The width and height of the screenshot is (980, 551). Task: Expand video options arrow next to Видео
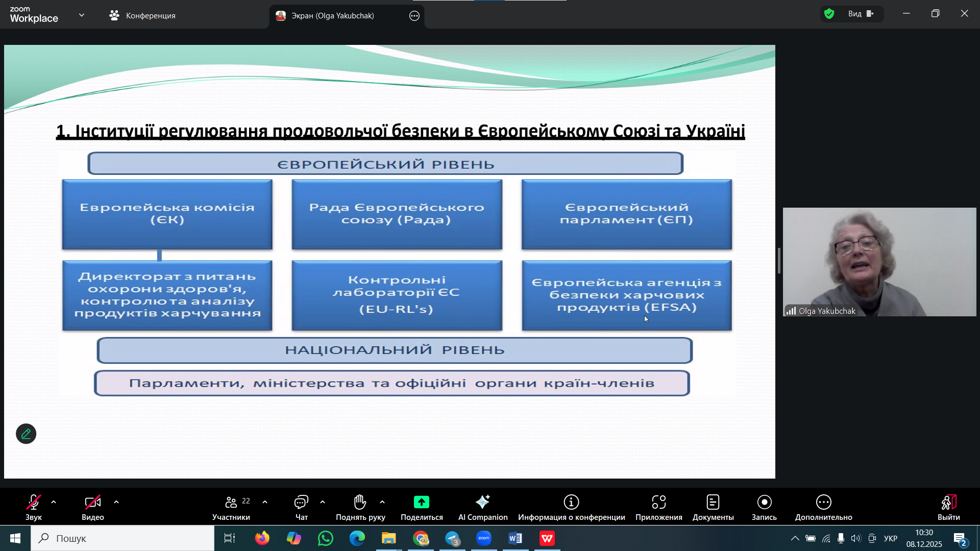[116, 502]
